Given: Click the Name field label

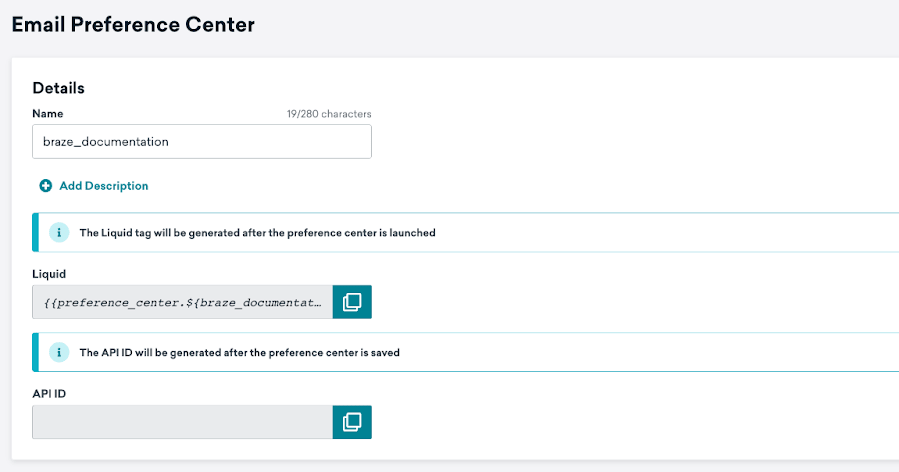Looking at the screenshot, I should pos(48,114).
